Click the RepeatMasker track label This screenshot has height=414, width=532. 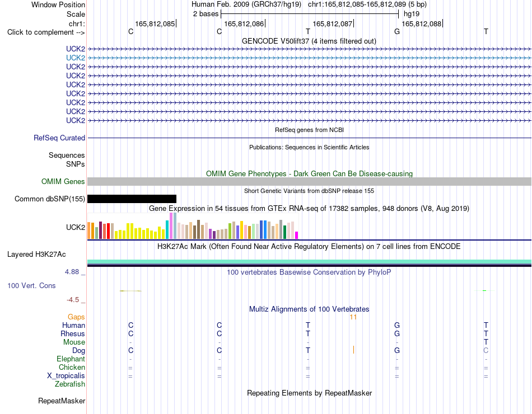(62, 401)
